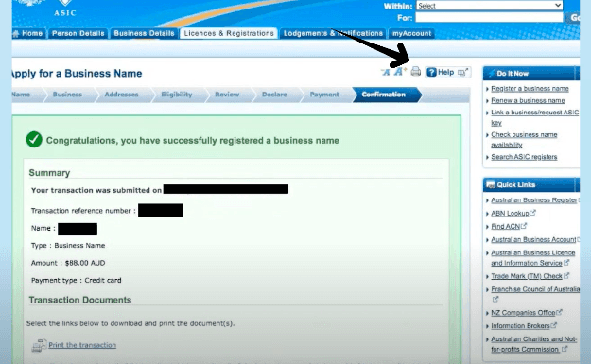The image size is (591, 364).
Task: Open Australian Business Licence and Information Service link
Action: click(x=533, y=258)
